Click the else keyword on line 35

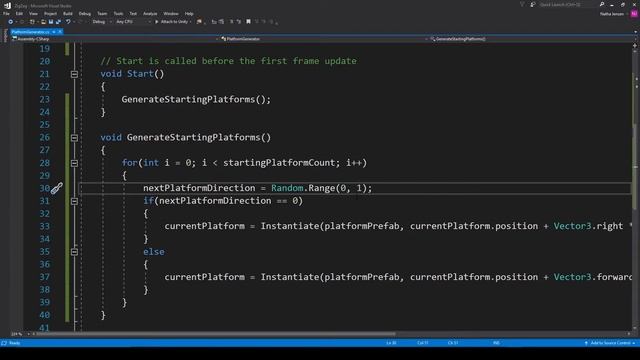[154, 252]
